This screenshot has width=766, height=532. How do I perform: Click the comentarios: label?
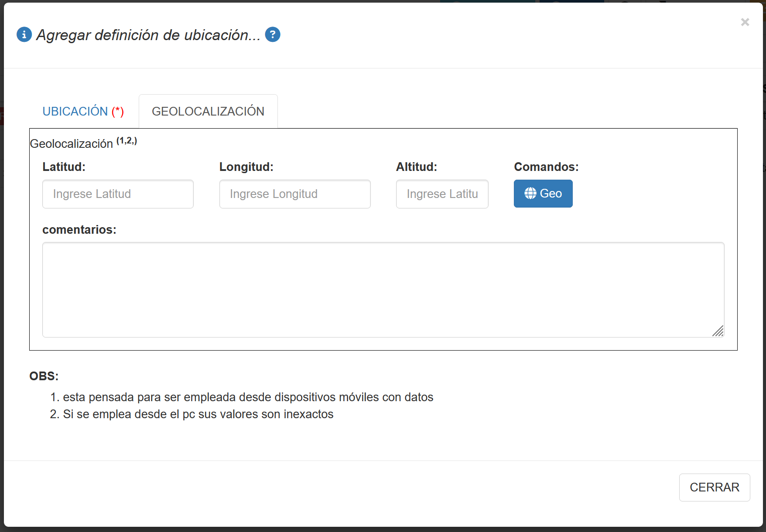click(x=79, y=230)
